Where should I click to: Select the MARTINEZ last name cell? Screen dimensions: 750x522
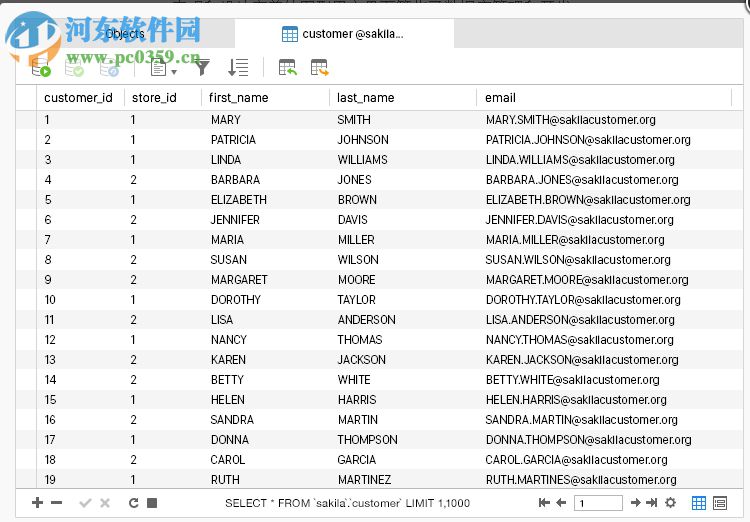pyautogui.click(x=364, y=480)
